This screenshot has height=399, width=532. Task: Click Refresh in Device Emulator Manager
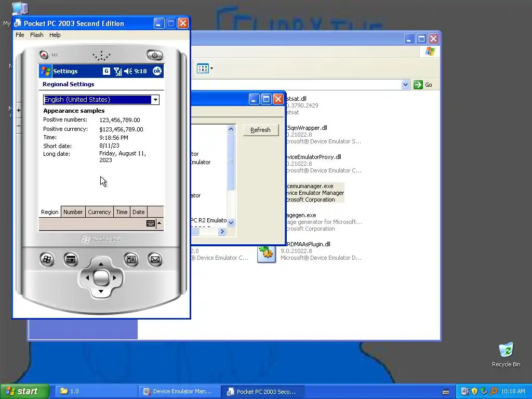[x=261, y=130]
